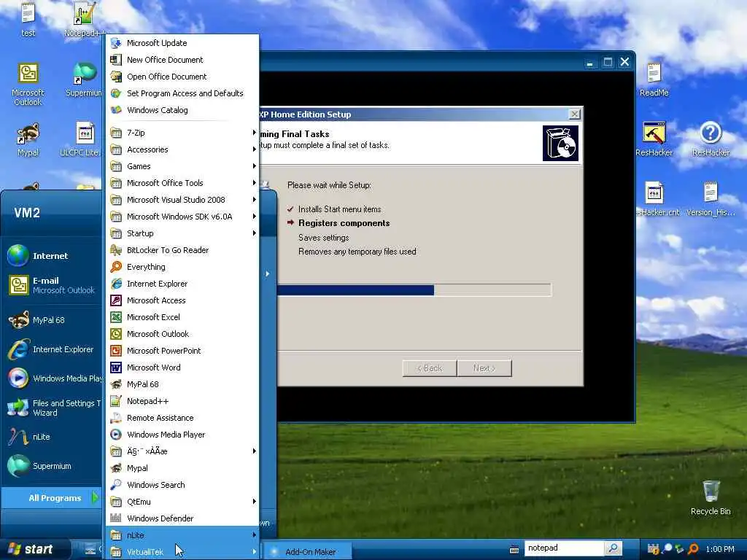Launch Microsoft PowerPoint
Screen dimensions: 747x560
click(182, 351)
